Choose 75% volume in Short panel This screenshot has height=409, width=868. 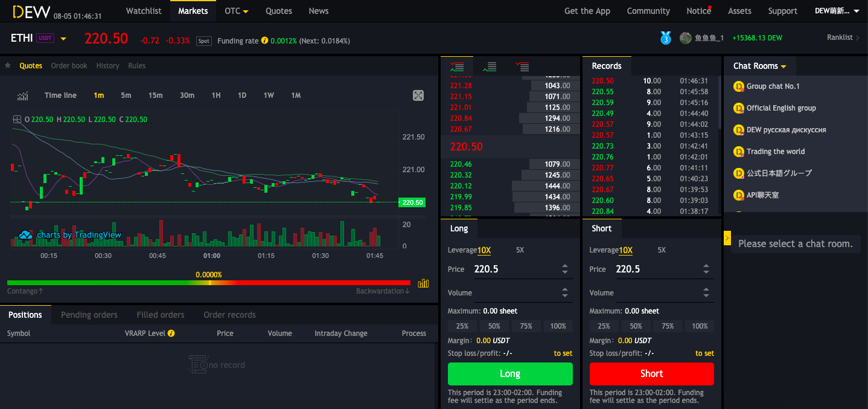[x=668, y=326]
